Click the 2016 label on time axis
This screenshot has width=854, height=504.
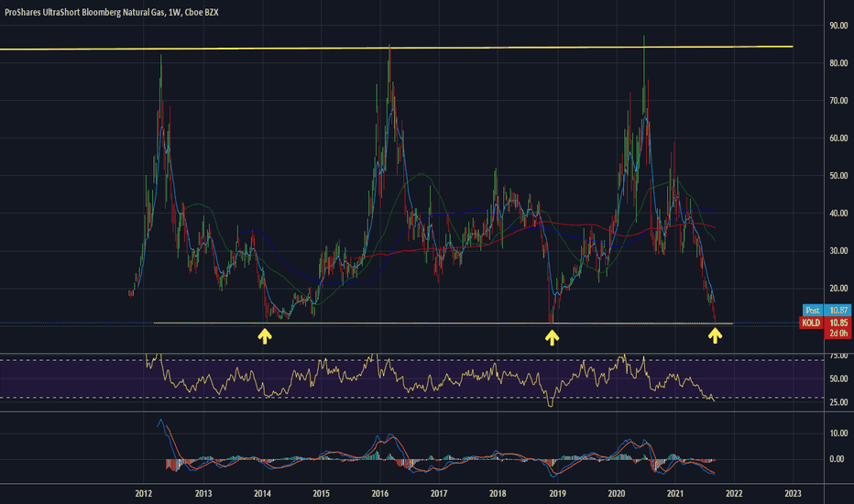click(x=380, y=494)
